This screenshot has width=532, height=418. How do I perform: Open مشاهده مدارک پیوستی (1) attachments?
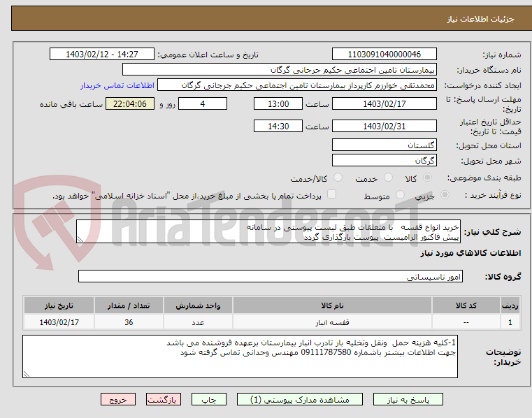[x=300, y=399]
